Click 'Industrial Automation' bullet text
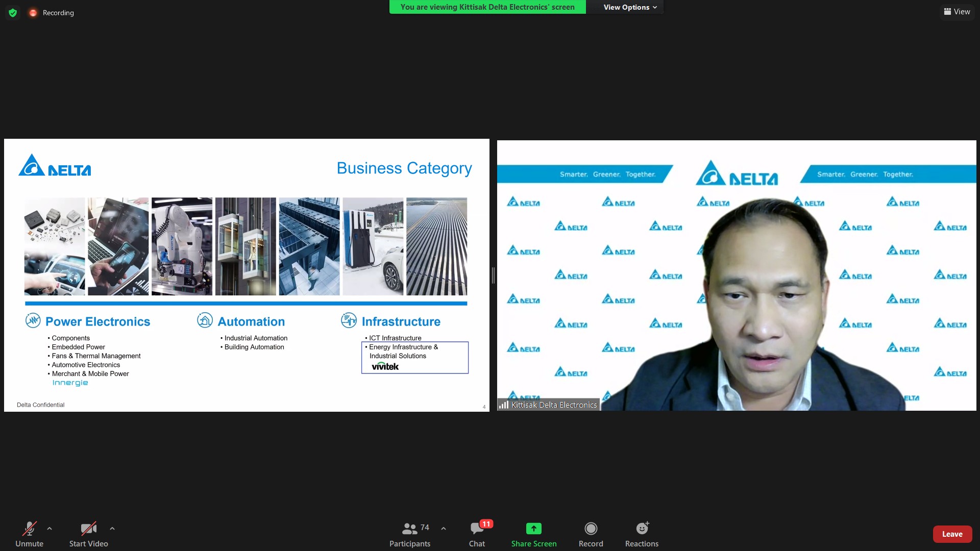Image resolution: width=980 pixels, height=551 pixels. 256,338
